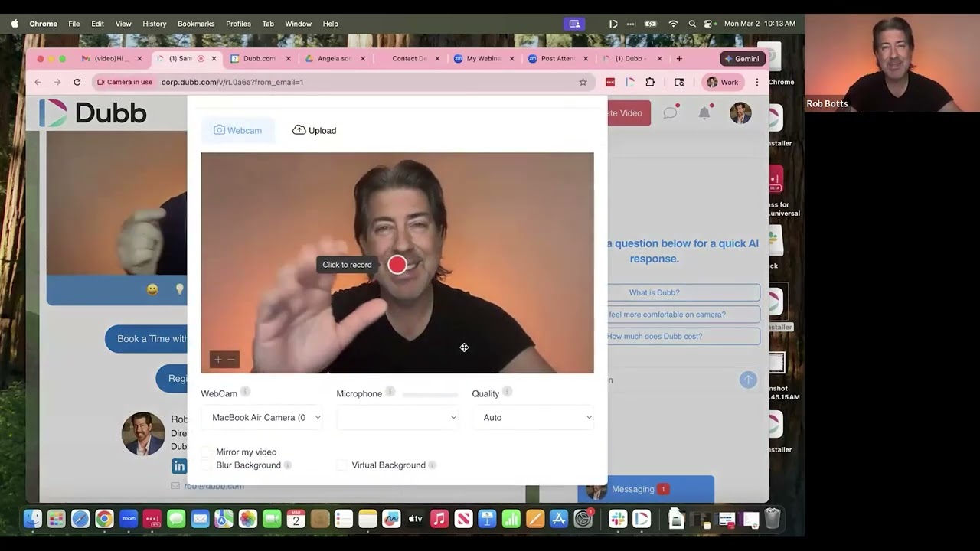Open the Profiles menu in menu bar
This screenshot has width=980, height=551.
[x=238, y=24]
